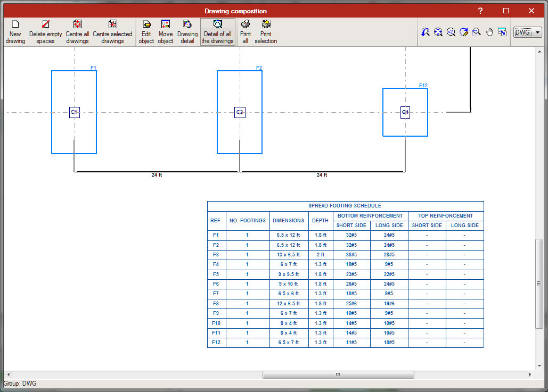Click the REF. column header
The image size is (548, 392).
click(216, 221)
